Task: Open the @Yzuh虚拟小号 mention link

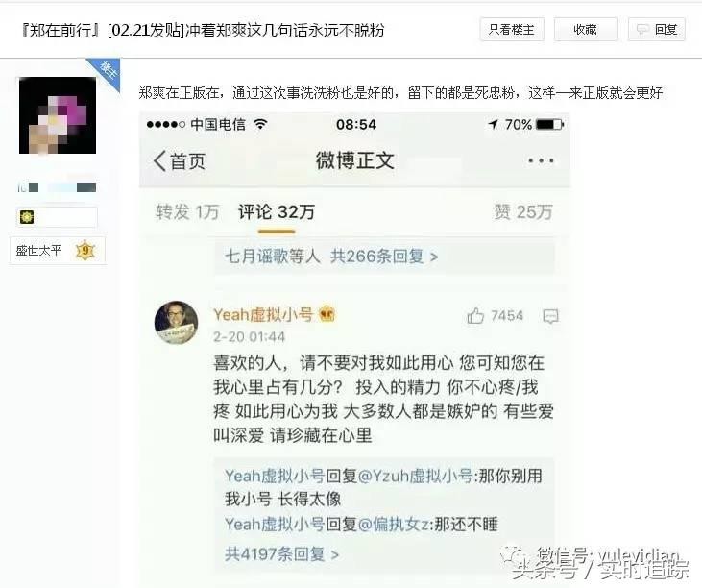Action: click(415, 476)
